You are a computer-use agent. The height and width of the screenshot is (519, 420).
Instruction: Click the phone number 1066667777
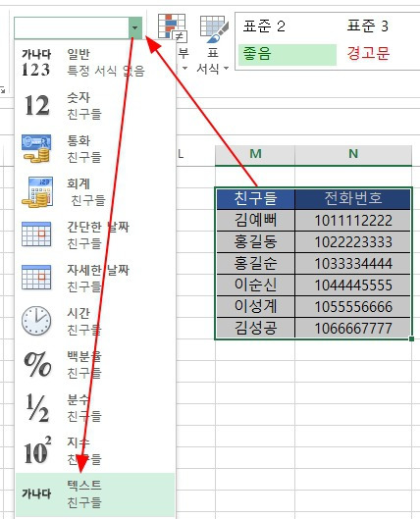[353, 329]
